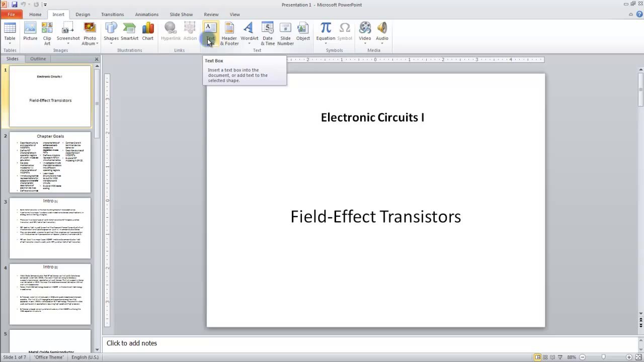Click the PowerPoint application icon in title bar

pyautogui.click(x=4, y=5)
